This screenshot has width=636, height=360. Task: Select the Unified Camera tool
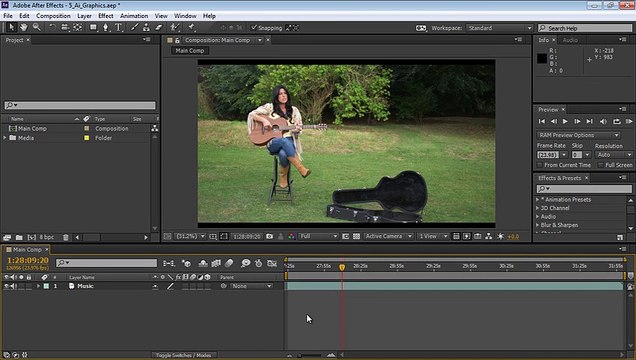coord(65,27)
